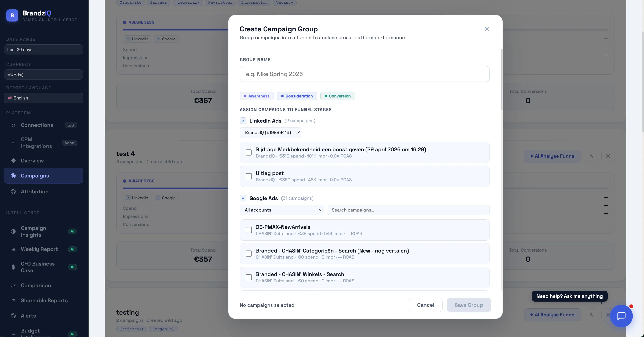
Task: Click the 'No campaigns selected' status text
Action: (267, 305)
